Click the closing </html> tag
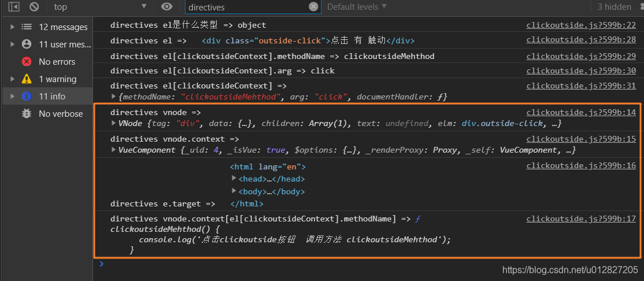 [x=246, y=204]
